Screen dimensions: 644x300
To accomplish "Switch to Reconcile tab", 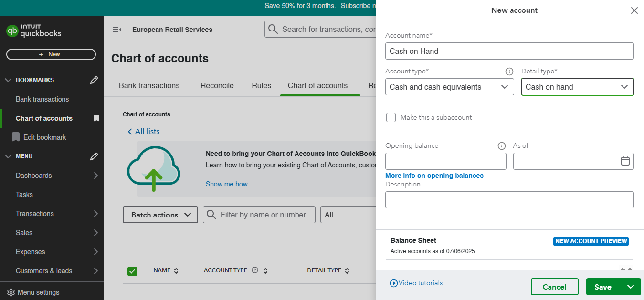I will (217, 86).
